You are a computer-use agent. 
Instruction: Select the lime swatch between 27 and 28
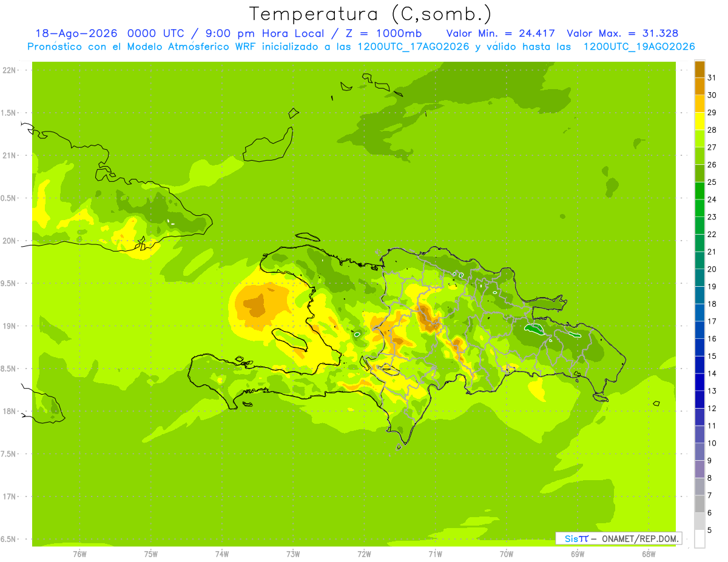click(x=699, y=139)
